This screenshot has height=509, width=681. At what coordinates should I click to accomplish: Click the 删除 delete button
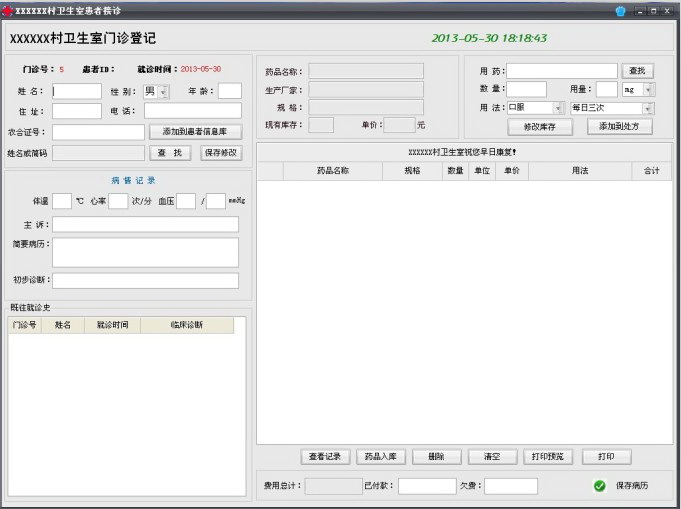pyautogui.click(x=436, y=456)
